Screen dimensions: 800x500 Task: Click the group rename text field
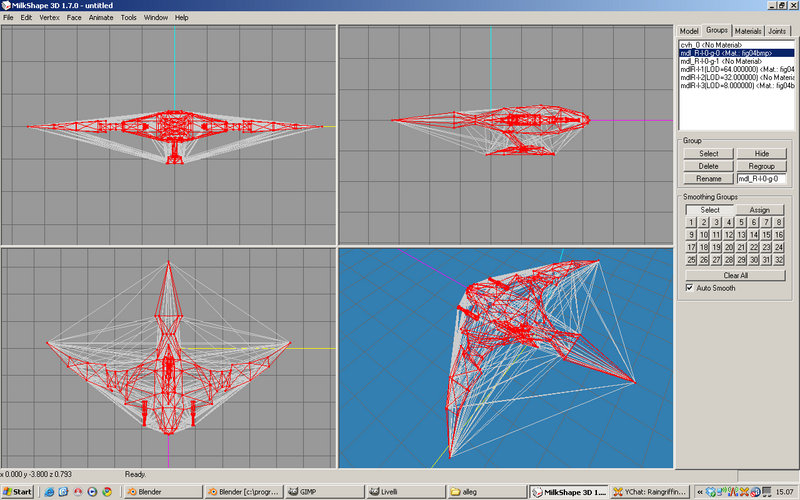point(760,178)
